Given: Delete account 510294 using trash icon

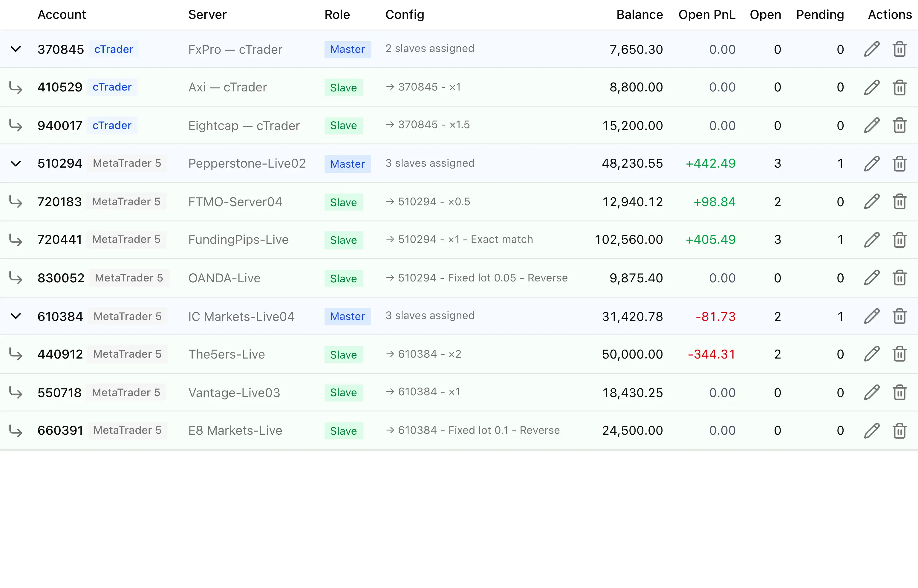Looking at the screenshot, I should click(x=900, y=163).
